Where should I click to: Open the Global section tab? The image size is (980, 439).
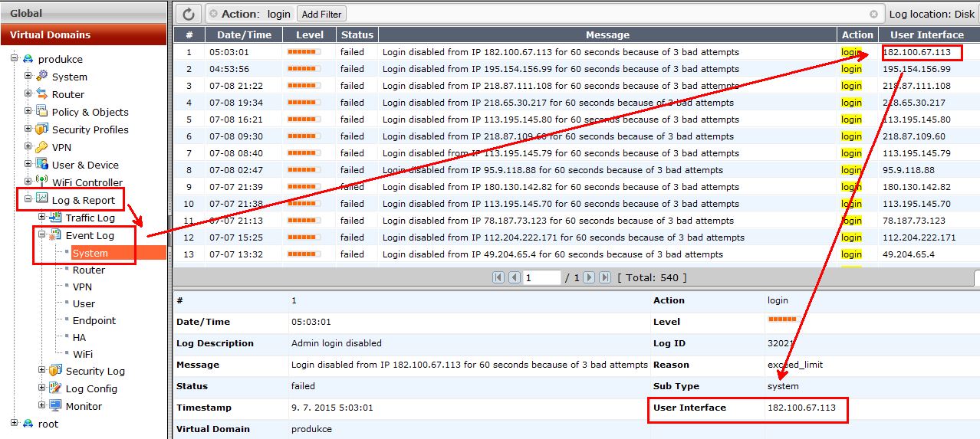(x=83, y=12)
